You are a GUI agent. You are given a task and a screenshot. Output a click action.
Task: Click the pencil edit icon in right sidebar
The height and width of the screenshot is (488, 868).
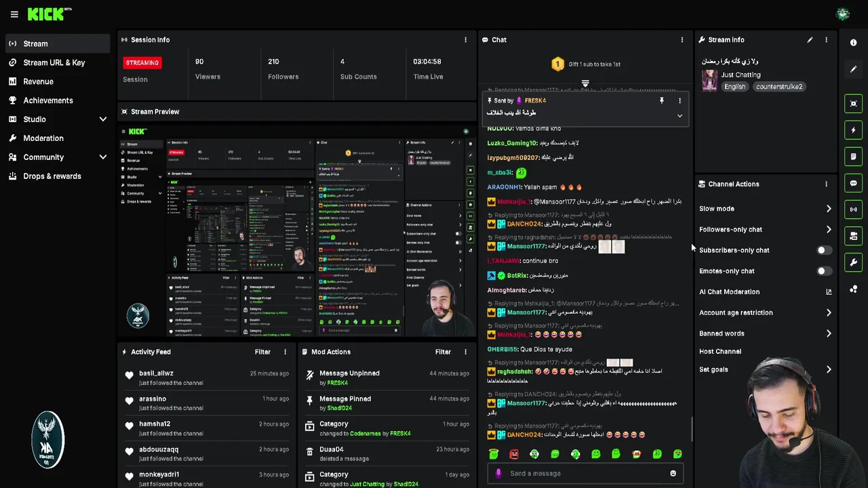[x=853, y=69]
